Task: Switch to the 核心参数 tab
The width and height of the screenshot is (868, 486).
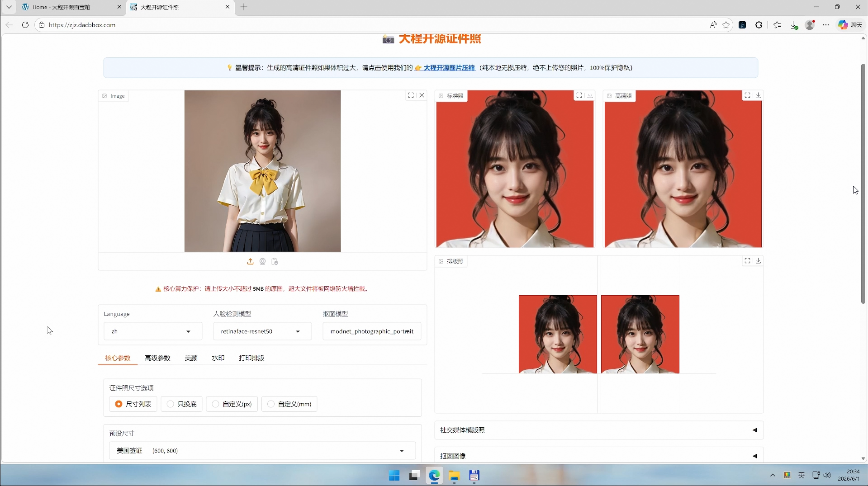Action: [118, 358]
